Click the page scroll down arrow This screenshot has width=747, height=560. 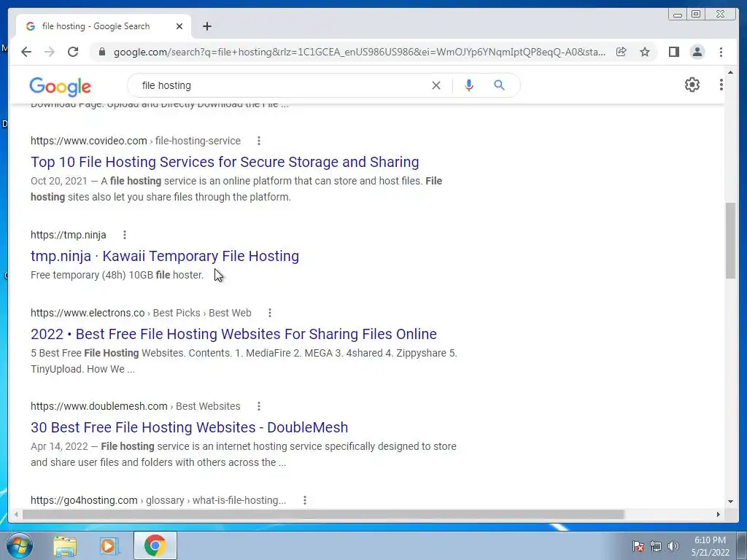click(x=730, y=501)
